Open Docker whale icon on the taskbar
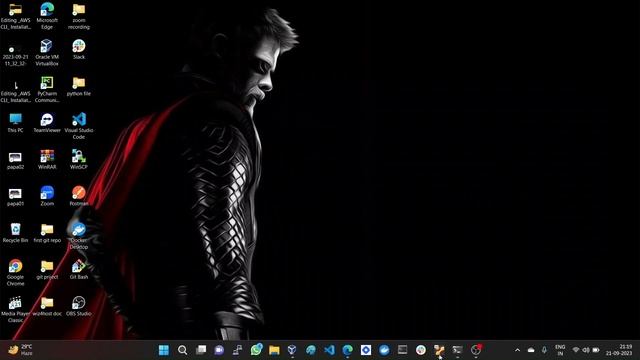Image resolution: width=640 pixels, height=360 pixels. point(384,350)
